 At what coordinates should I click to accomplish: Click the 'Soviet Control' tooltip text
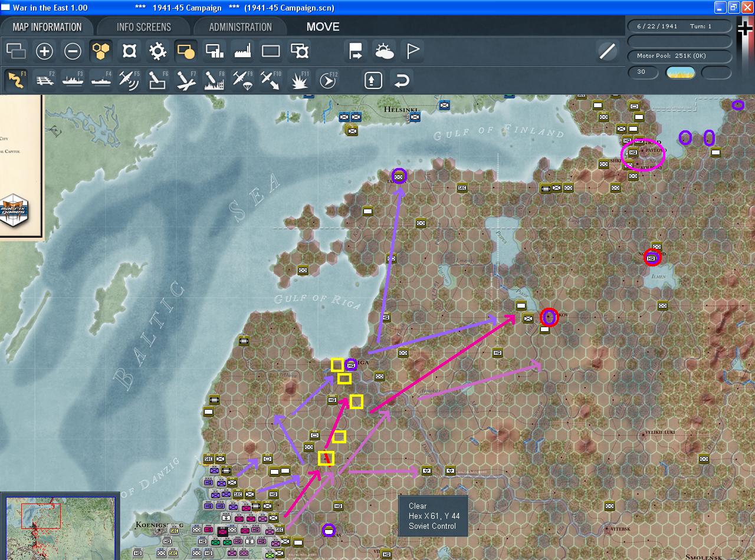tap(432, 526)
